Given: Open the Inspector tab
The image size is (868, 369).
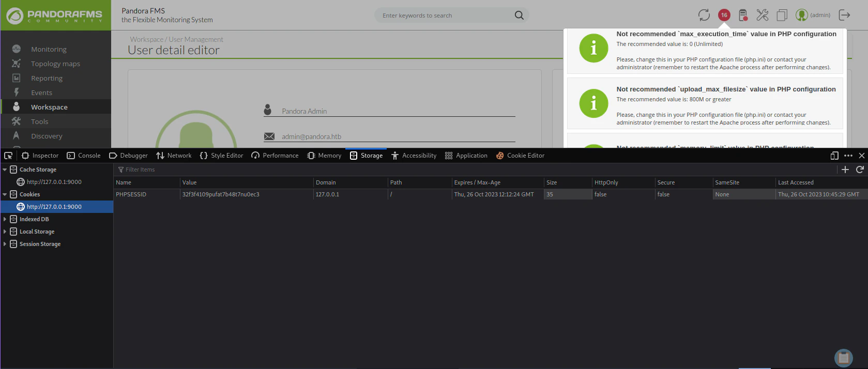Looking at the screenshot, I should click(40, 156).
